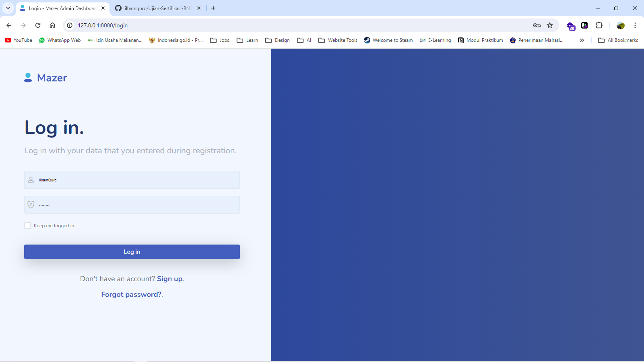Focus the password input field

pyautogui.click(x=137, y=205)
